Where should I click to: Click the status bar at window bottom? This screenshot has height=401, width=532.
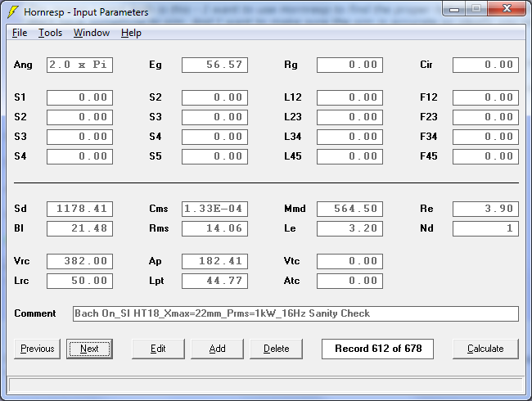pyautogui.click(x=266, y=385)
